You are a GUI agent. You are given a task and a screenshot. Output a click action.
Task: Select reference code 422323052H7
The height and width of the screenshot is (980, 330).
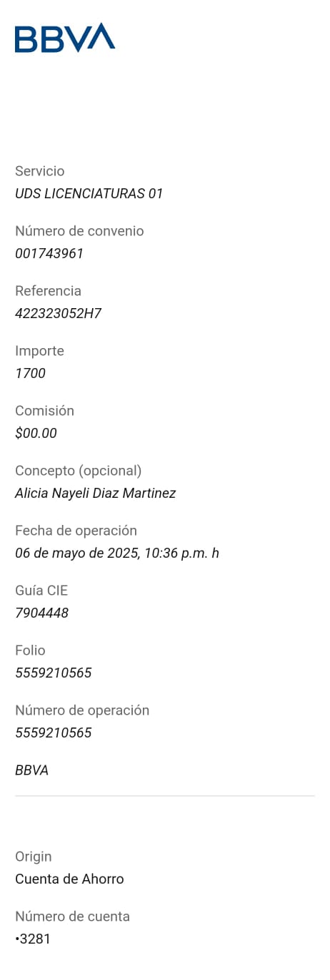(59, 313)
